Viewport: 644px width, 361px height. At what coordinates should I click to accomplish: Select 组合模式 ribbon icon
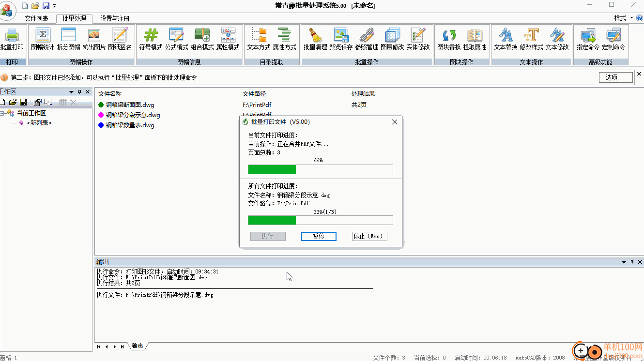pyautogui.click(x=202, y=39)
